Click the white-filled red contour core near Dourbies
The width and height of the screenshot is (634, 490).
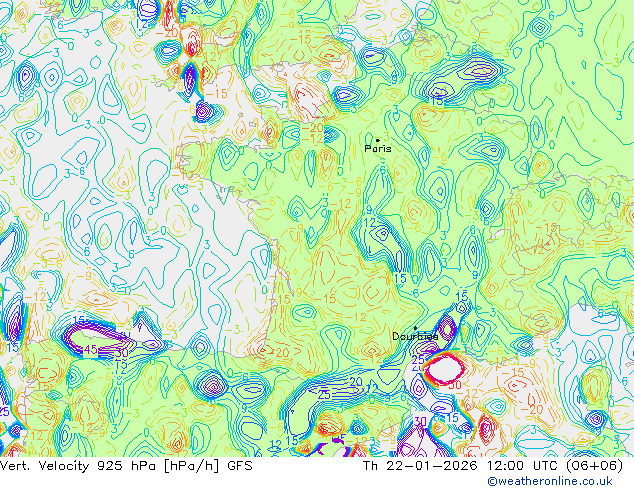tap(445, 369)
